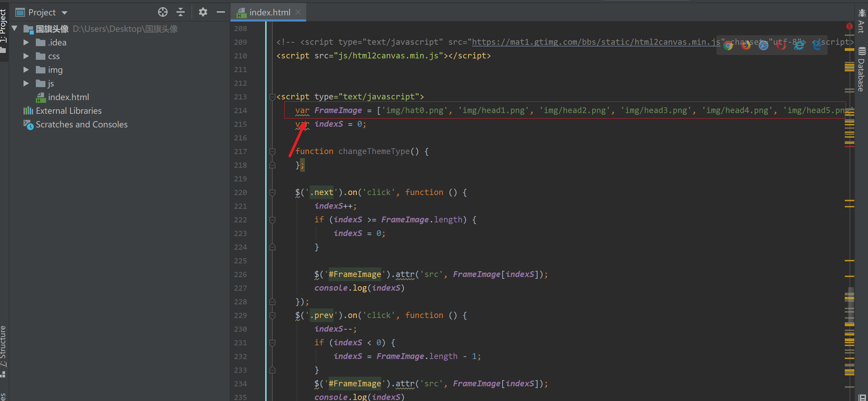Click the project path D:\Users\Desktop\国旗头像 text
The height and width of the screenshot is (401, 868).
point(125,29)
